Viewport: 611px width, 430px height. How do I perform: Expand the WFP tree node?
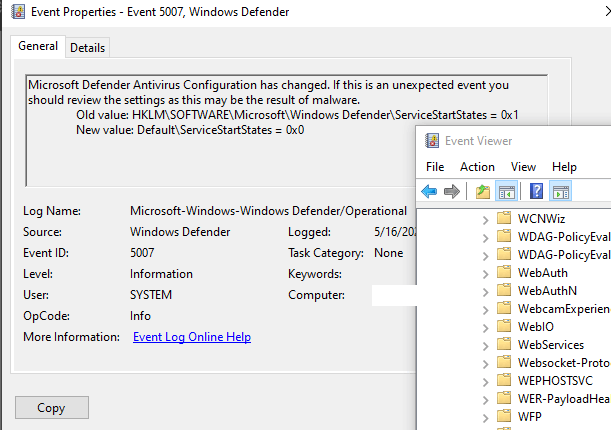click(485, 418)
